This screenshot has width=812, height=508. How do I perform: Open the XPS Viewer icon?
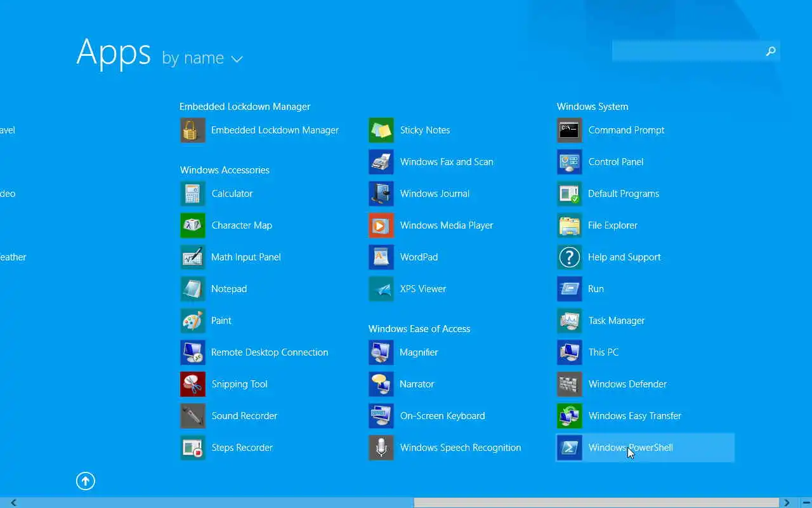coord(381,289)
